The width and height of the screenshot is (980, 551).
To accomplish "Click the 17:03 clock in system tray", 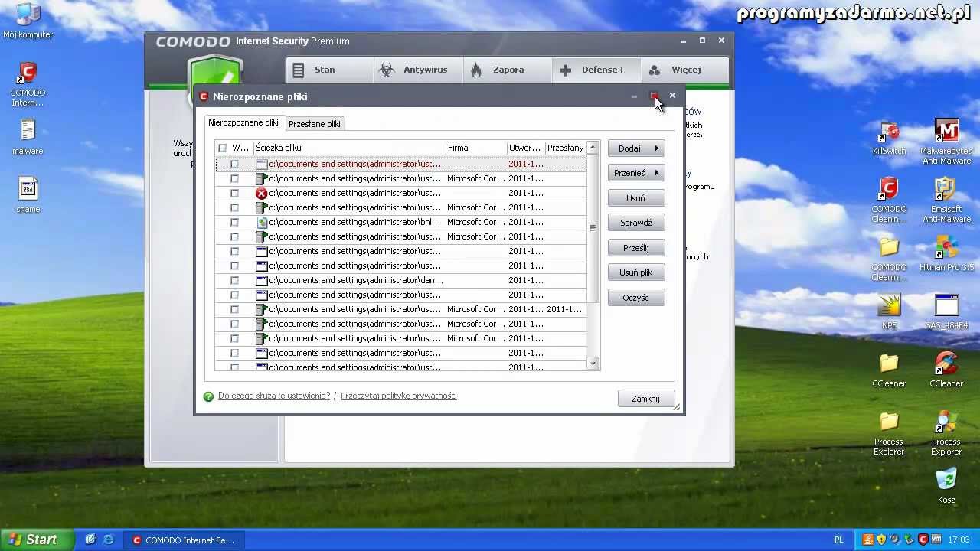I will pyautogui.click(x=959, y=540).
